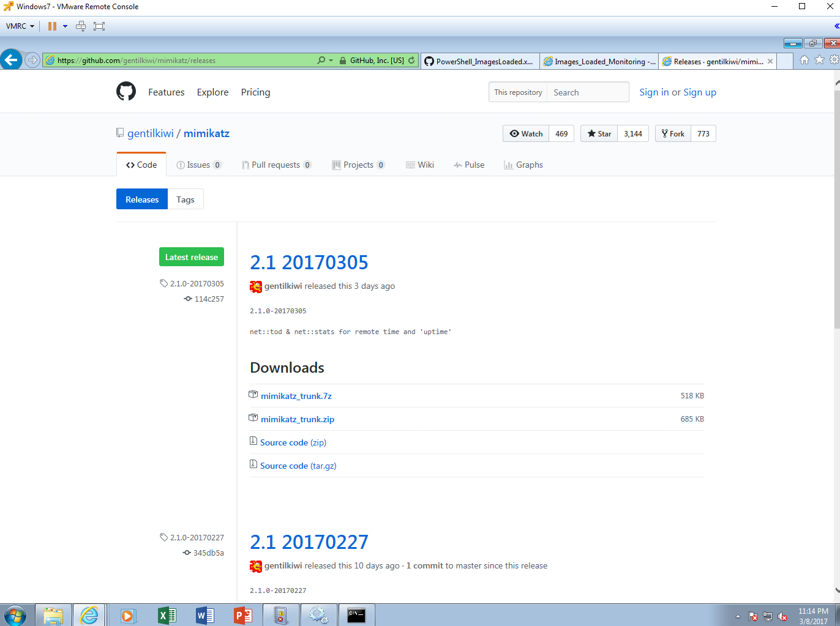Click the Internet Explorer taskbar icon
Screen dimensions: 840x626
pos(89,615)
